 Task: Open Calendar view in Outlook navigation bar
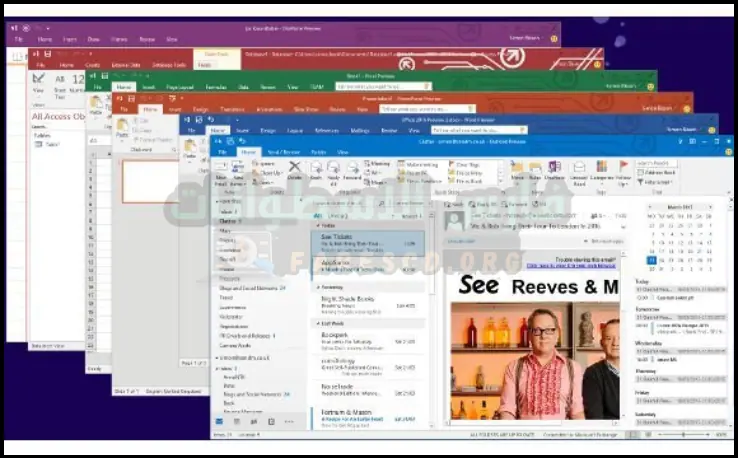(x=237, y=421)
